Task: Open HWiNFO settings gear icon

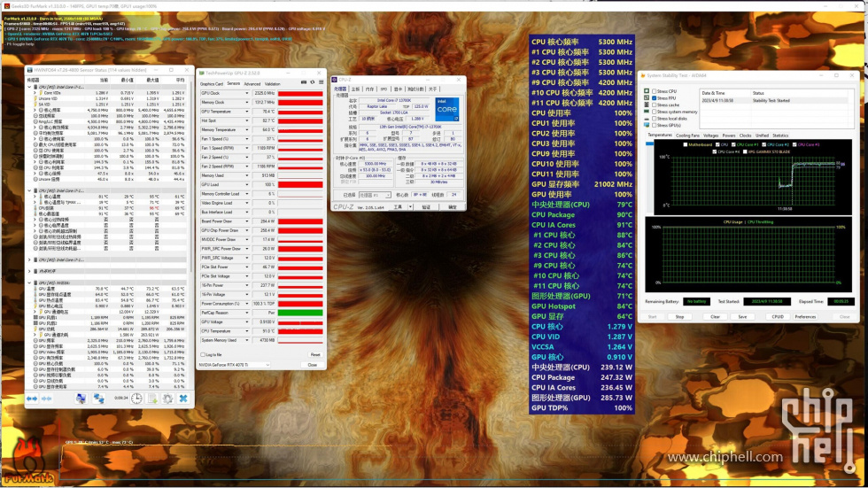Action: [x=167, y=399]
